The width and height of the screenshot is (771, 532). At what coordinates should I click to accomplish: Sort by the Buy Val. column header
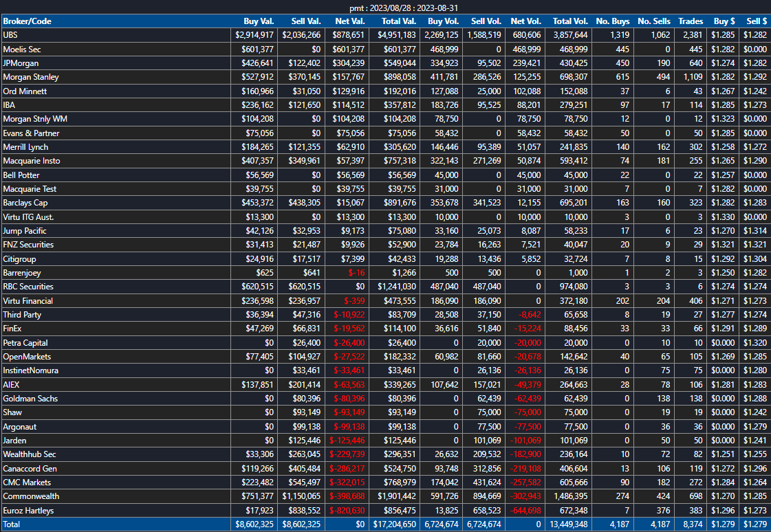pos(259,21)
